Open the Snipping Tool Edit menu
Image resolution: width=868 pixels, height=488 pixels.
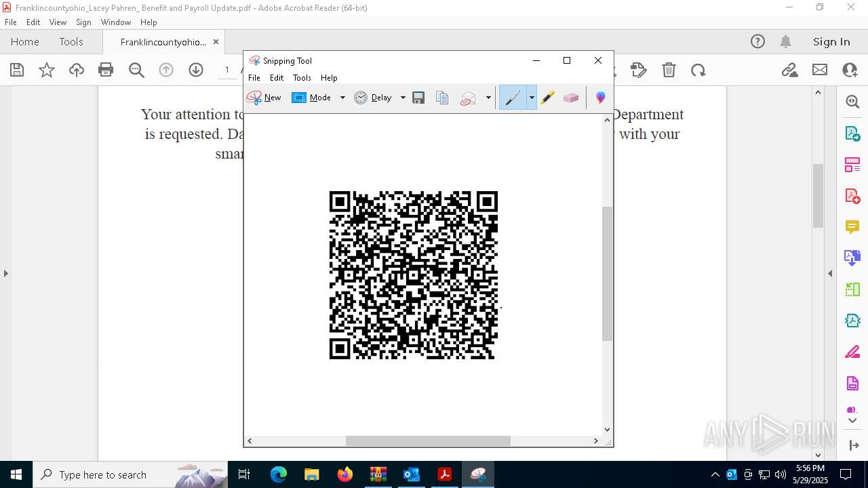pyautogui.click(x=277, y=78)
